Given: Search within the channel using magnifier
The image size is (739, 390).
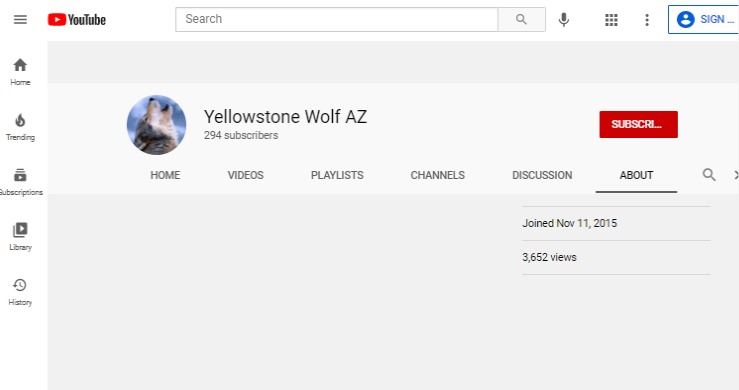Looking at the screenshot, I should [x=709, y=175].
